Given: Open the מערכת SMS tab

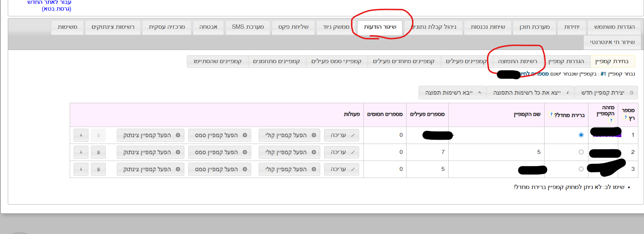Looking at the screenshot, I should (x=248, y=27).
